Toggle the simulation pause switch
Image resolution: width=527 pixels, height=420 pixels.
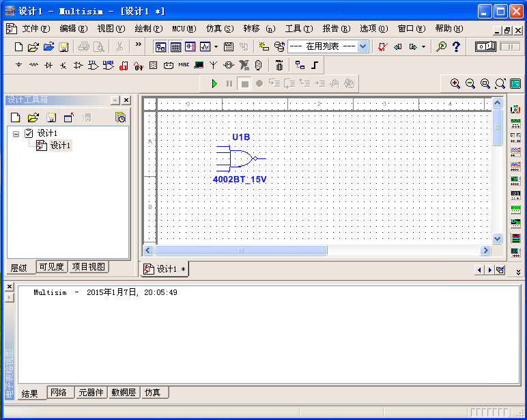point(510,46)
